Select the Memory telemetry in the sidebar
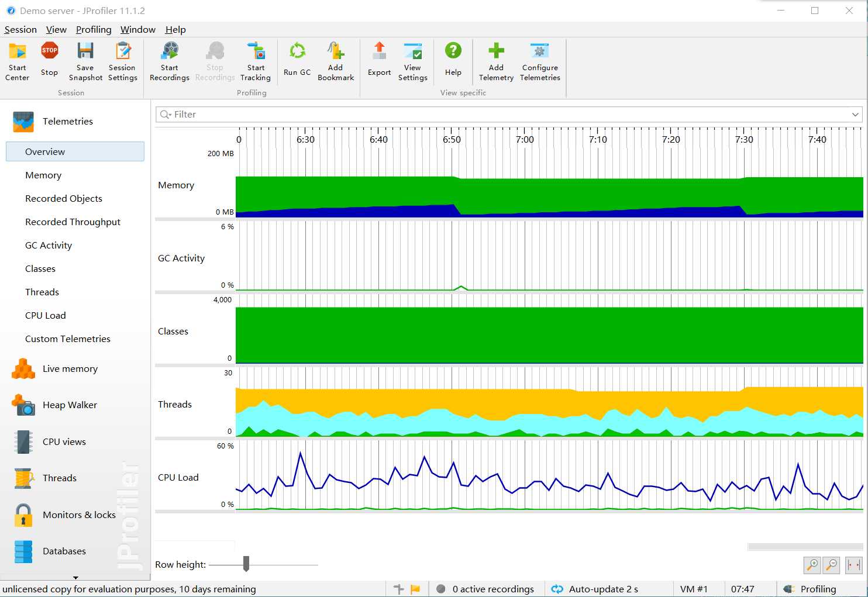The height and width of the screenshot is (597, 868). [x=43, y=175]
